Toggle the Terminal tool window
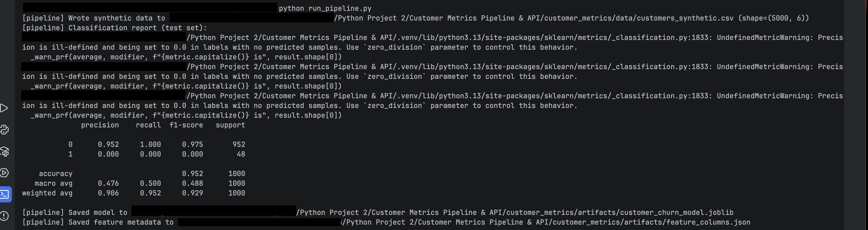This screenshot has width=868, height=230. (x=5, y=195)
